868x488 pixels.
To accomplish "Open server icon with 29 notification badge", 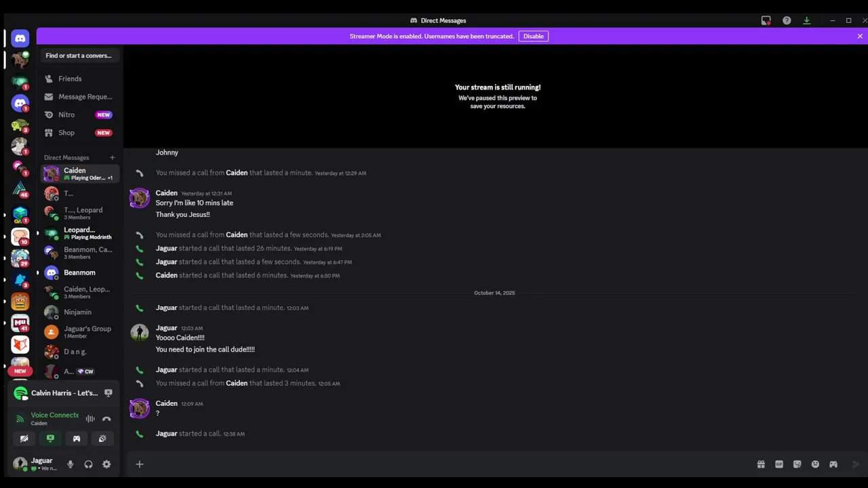I will [20, 258].
